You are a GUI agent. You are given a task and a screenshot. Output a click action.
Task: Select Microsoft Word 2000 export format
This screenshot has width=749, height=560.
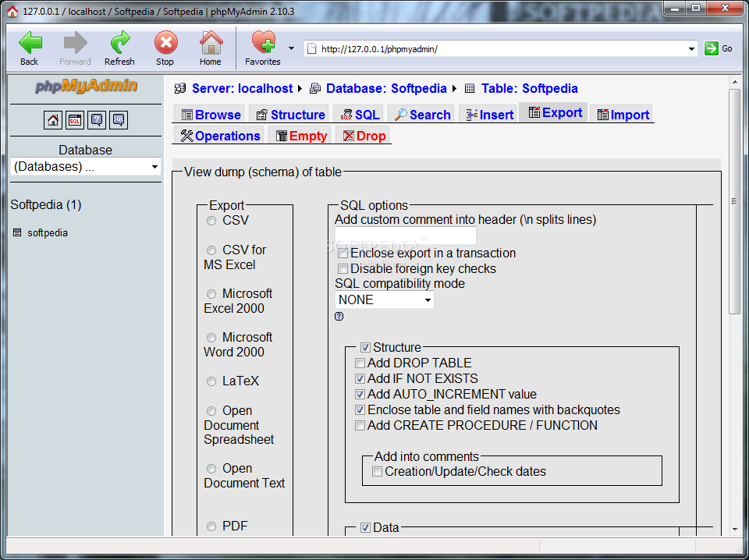(211, 338)
